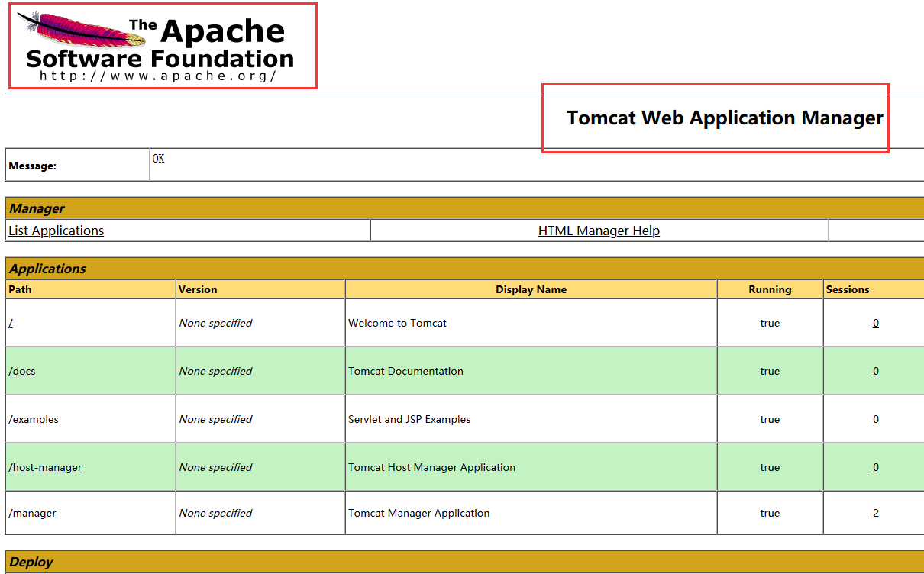The image size is (924, 574).
Task: View the session count for /host-manager
Action: point(876,467)
